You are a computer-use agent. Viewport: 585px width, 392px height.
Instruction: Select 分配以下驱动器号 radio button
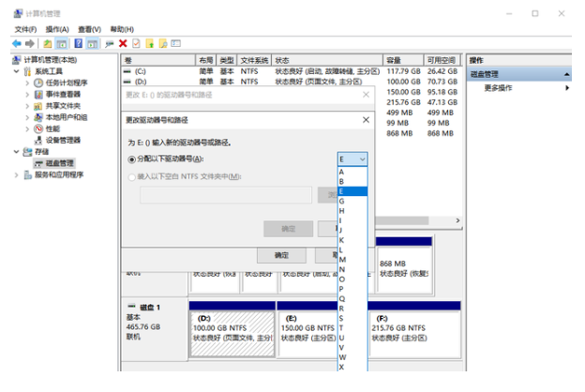click(131, 159)
